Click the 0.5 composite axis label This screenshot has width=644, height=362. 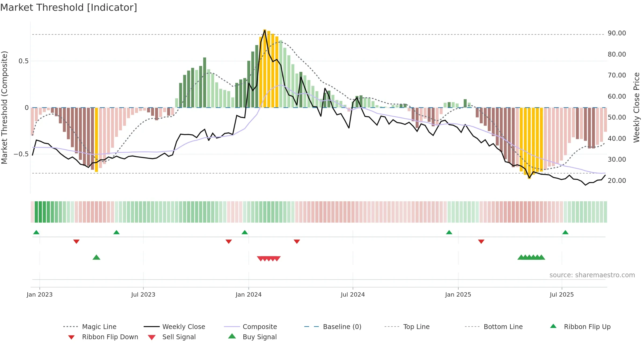pyautogui.click(x=23, y=61)
